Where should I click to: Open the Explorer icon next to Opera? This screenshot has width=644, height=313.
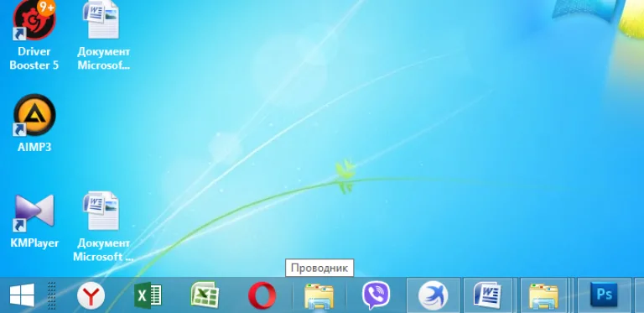coord(319,295)
